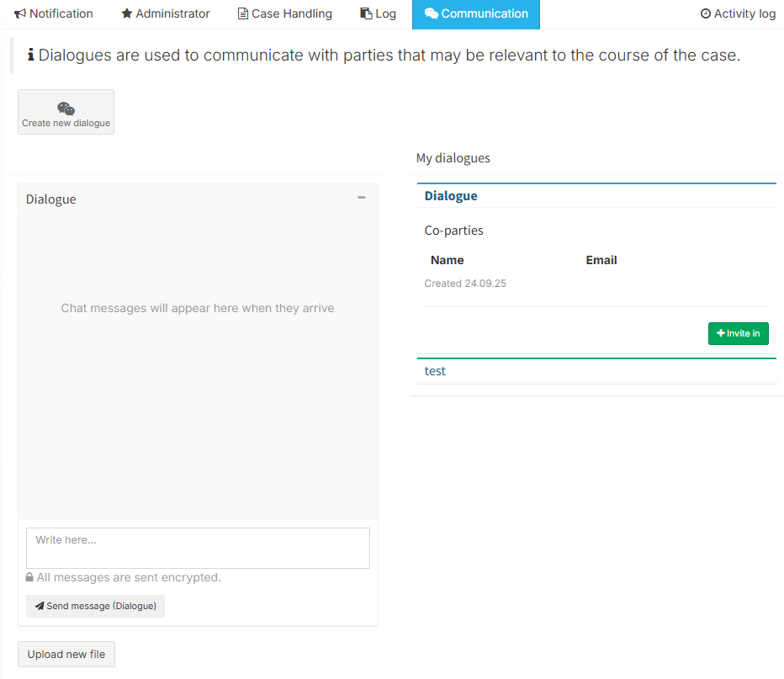The height and width of the screenshot is (679, 784).
Task: Click Upload new file button
Action: click(66, 655)
